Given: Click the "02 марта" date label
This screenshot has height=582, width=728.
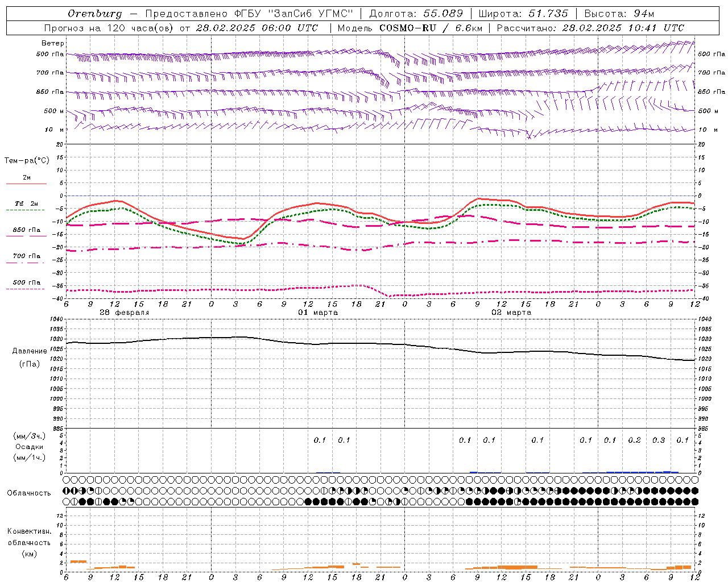Looking at the screenshot, I should coord(511,313).
